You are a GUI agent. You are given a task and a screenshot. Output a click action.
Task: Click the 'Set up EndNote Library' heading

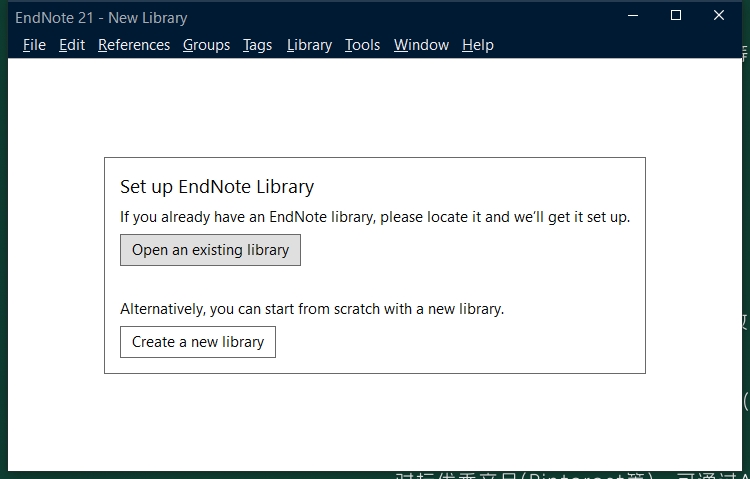tap(217, 187)
